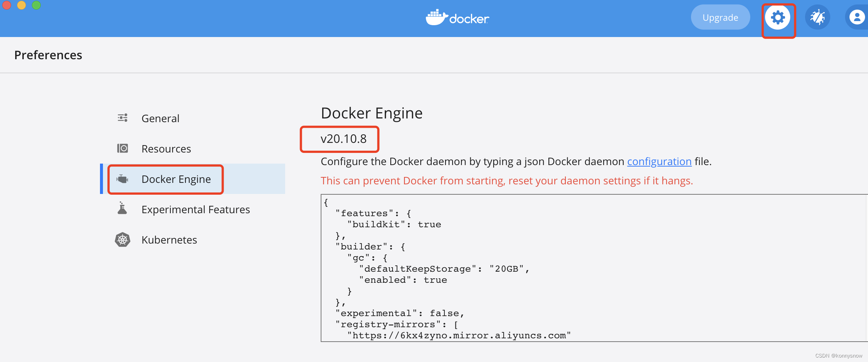This screenshot has height=362, width=868.
Task: Open the user account avatar icon
Action: (x=857, y=17)
